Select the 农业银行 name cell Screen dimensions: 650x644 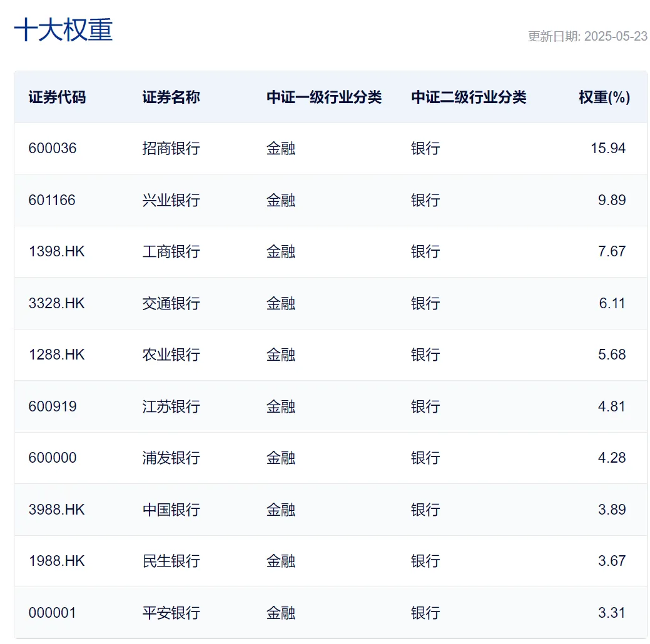click(x=171, y=355)
